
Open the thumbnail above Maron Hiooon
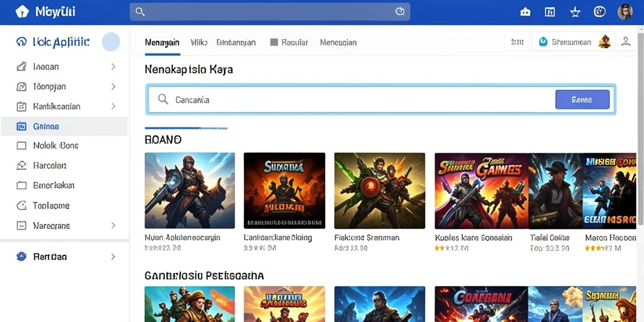(609, 191)
